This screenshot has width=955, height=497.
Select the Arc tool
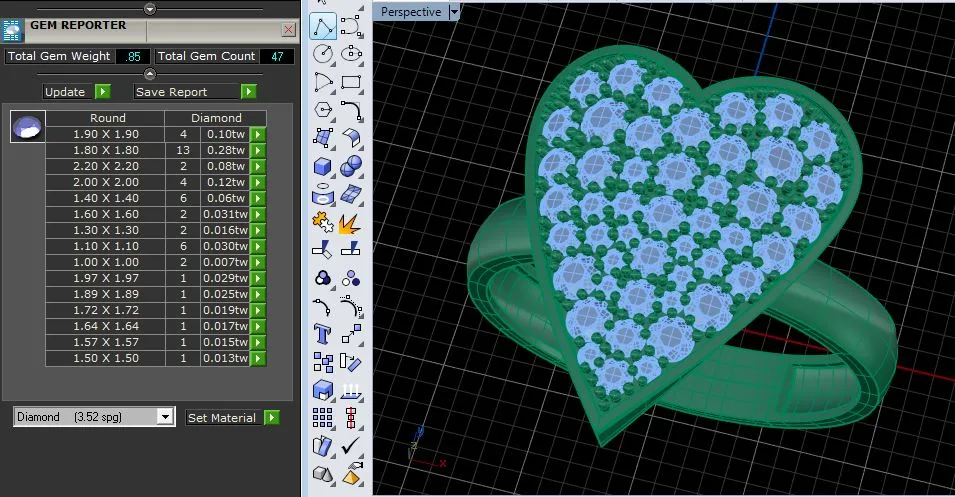pyautogui.click(x=323, y=82)
